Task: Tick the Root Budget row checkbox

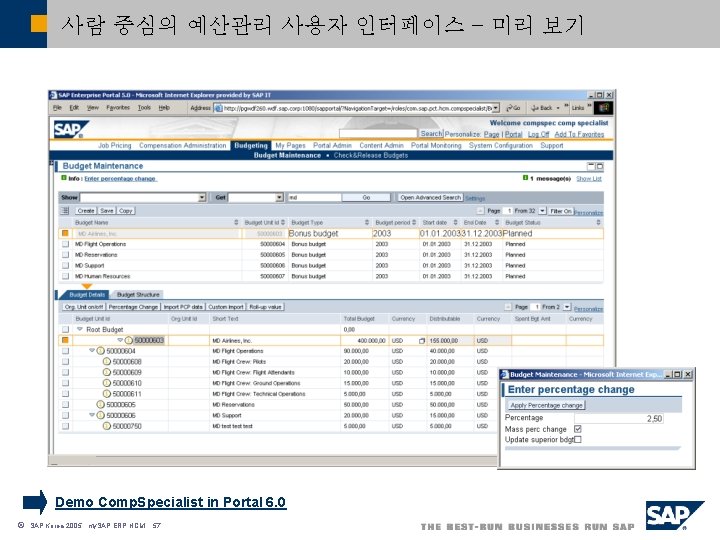Action: pyautogui.click(x=65, y=330)
